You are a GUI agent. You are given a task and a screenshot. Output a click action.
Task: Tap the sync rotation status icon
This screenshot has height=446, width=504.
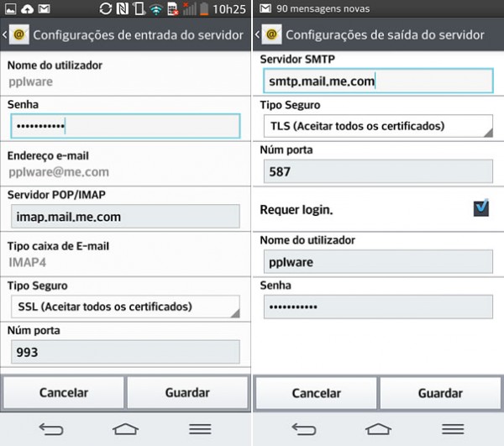click(106, 8)
